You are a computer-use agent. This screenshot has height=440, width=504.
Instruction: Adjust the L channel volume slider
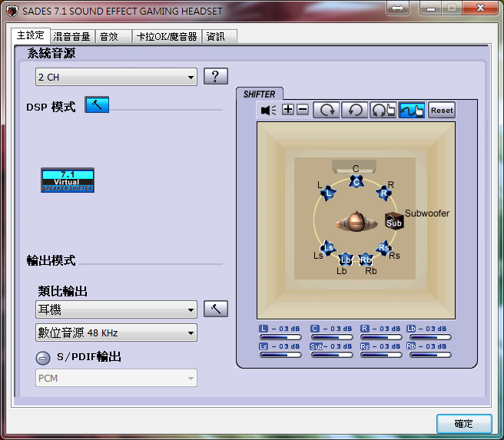(x=280, y=337)
